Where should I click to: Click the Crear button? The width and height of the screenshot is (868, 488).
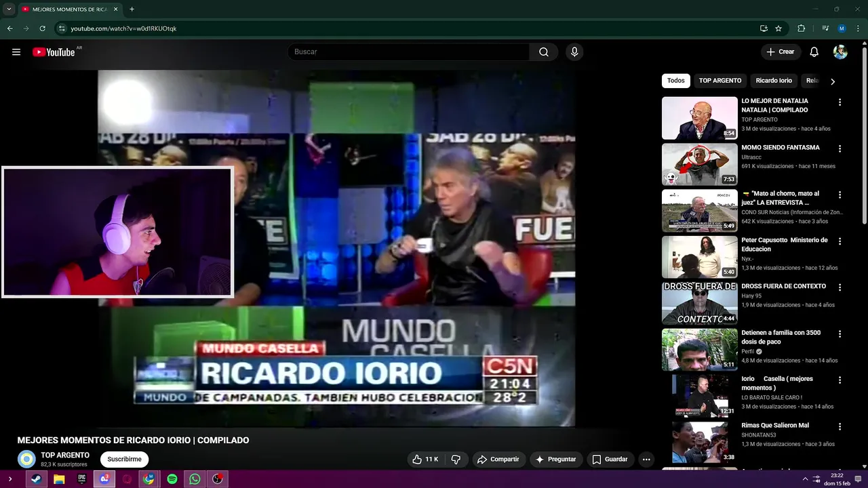click(x=781, y=52)
